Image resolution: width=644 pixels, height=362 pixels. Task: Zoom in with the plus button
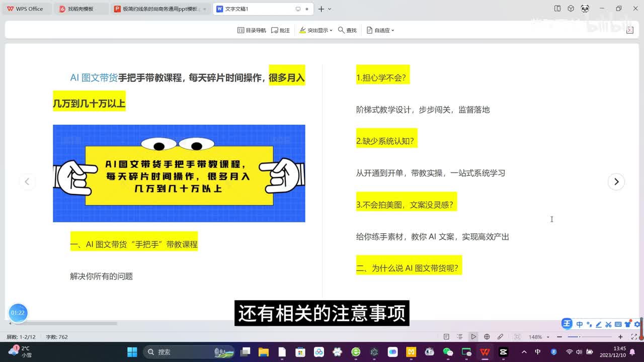click(620, 337)
